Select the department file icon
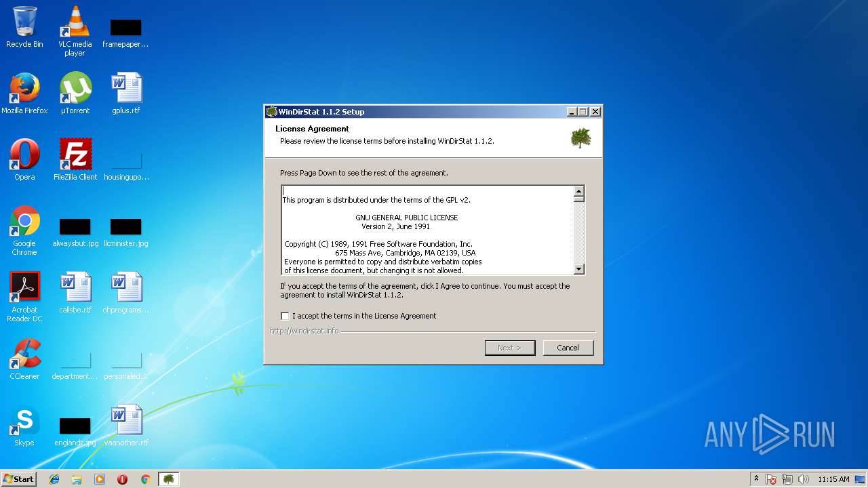 tap(75, 365)
